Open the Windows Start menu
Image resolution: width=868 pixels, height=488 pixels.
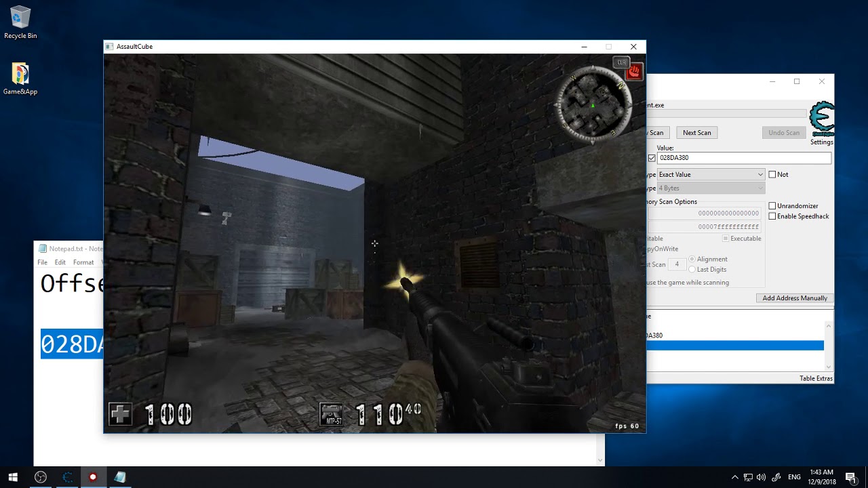[x=13, y=477]
